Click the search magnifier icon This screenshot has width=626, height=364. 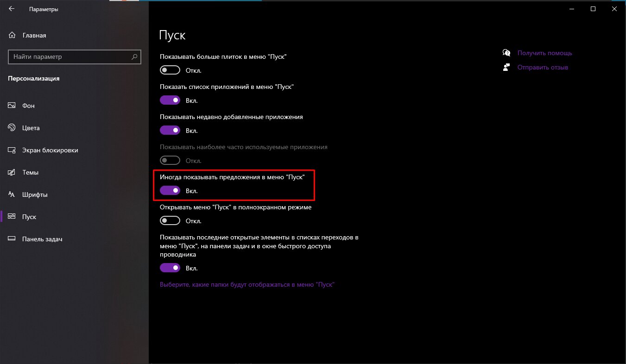pyautogui.click(x=134, y=57)
